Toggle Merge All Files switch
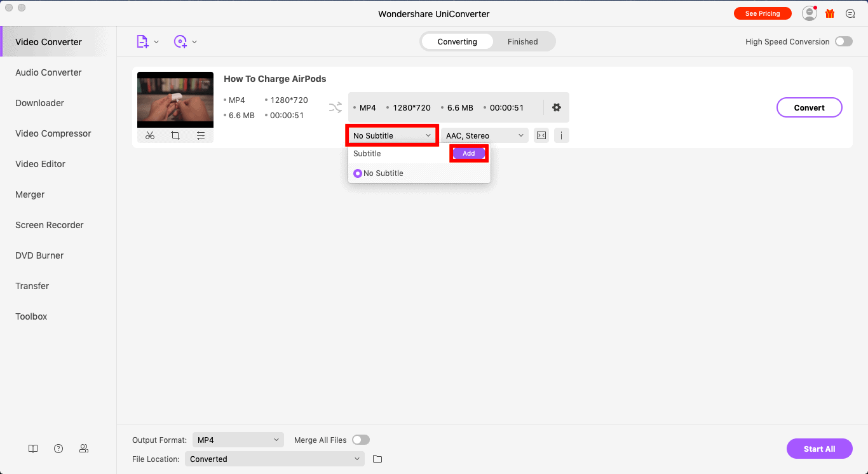 pos(361,440)
